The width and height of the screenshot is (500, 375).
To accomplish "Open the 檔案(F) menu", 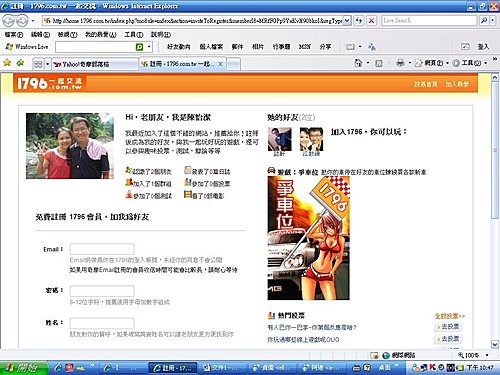I will 14,35.
